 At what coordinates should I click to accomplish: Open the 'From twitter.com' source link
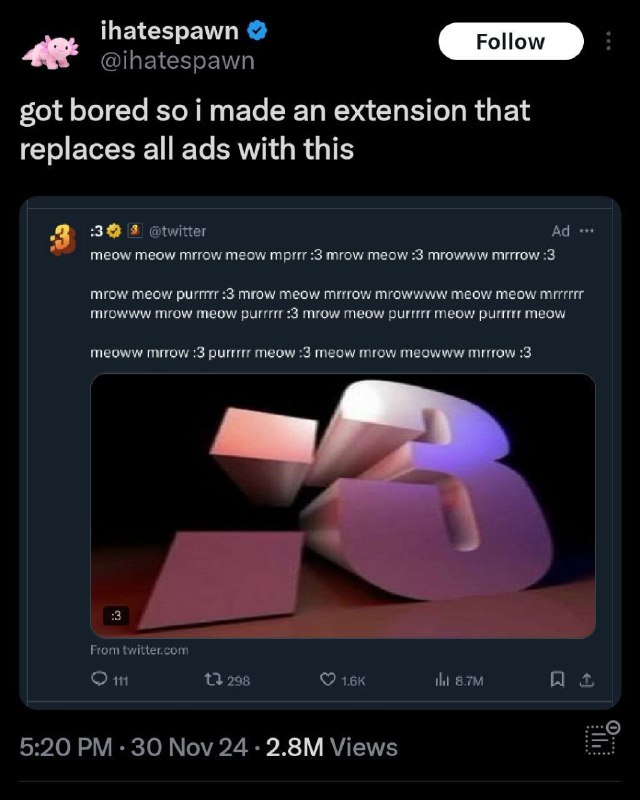[x=139, y=650]
